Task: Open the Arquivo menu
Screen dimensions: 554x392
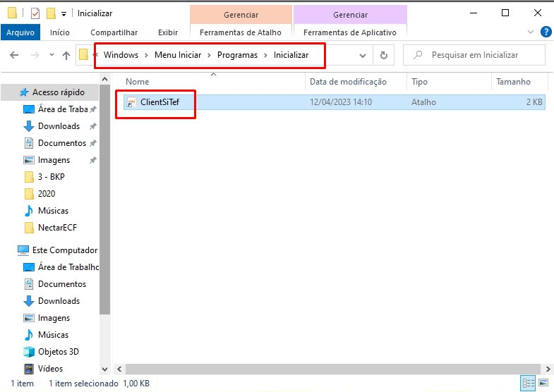Action: [20, 32]
